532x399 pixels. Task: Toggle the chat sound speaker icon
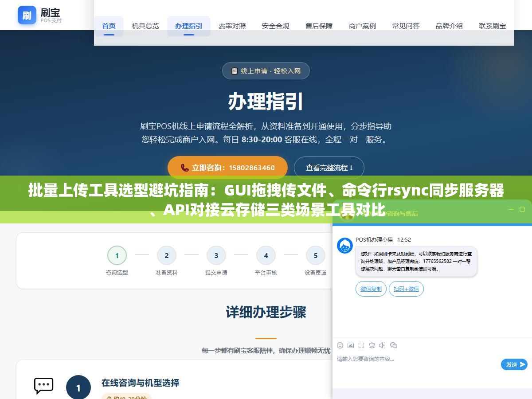pos(383,345)
